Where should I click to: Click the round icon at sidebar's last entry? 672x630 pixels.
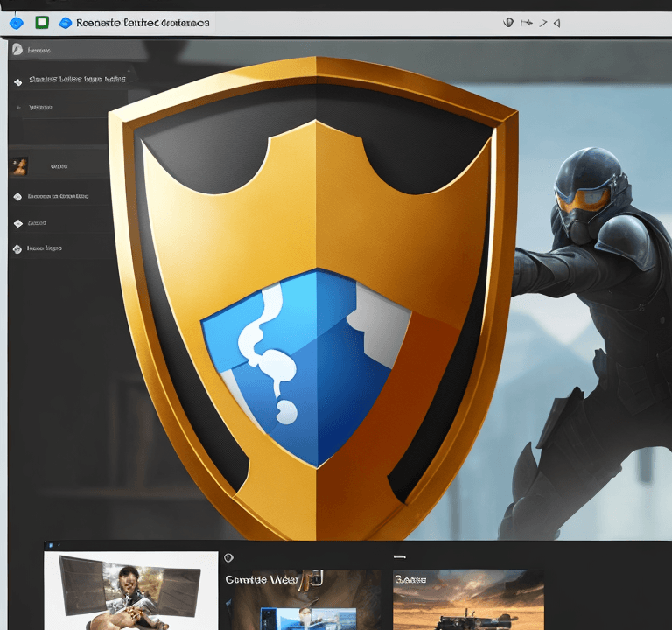(17, 249)
